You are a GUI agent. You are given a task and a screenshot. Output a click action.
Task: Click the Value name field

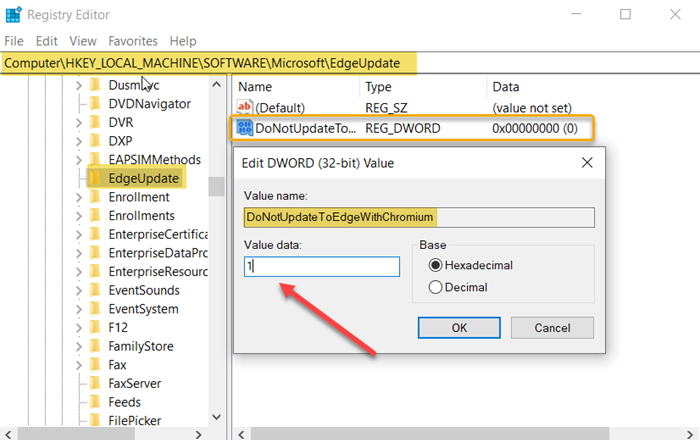tap(419, 217)
